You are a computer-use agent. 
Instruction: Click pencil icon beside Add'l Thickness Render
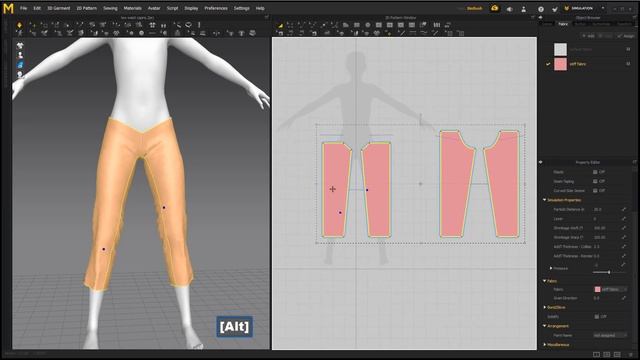624,256
